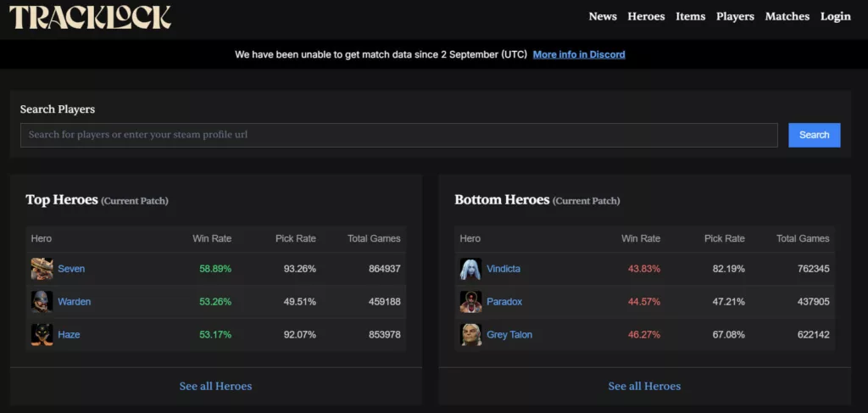Click the Search Players label
Screen dimensions: 868x413
click(x=58, y=109)
